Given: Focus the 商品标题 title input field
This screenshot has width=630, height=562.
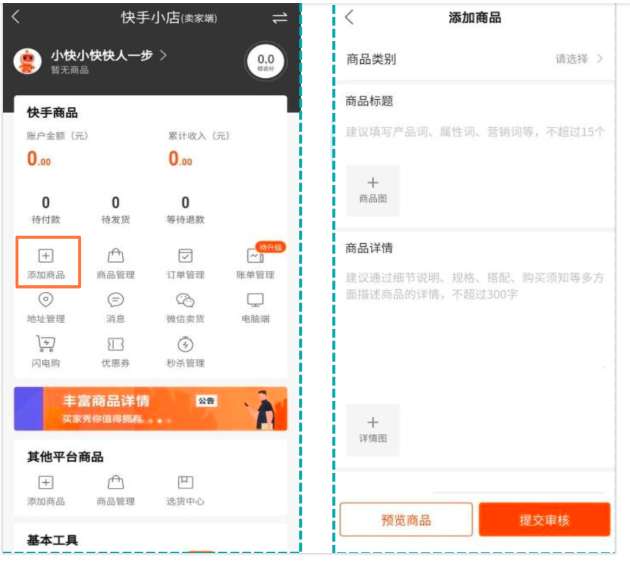Looking at the screenshot, I should click(x=475, y=132).
